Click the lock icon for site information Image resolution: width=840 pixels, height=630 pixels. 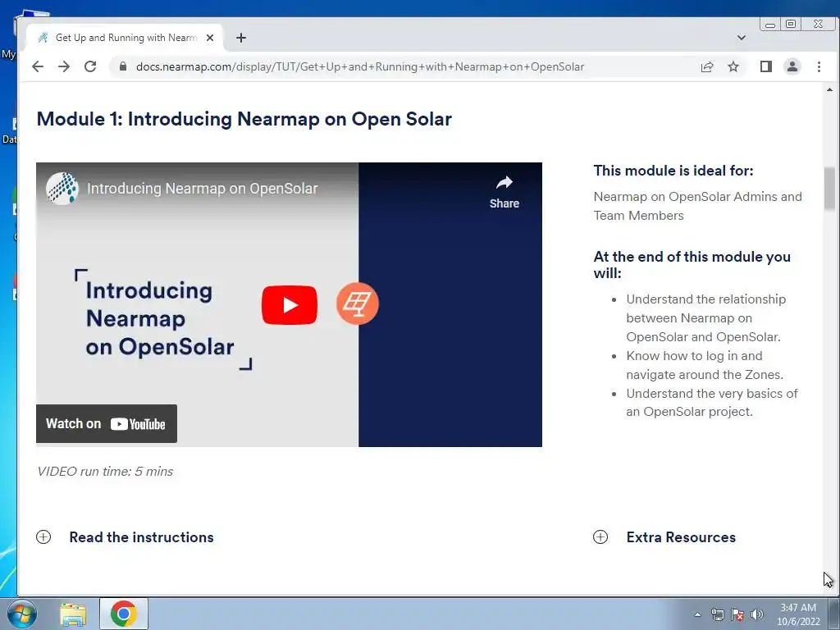(x=123, y=66)
